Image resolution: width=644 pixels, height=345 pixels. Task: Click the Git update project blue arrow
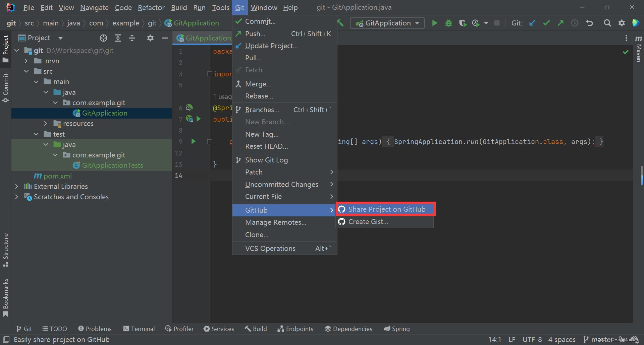(x=532, y=23)
